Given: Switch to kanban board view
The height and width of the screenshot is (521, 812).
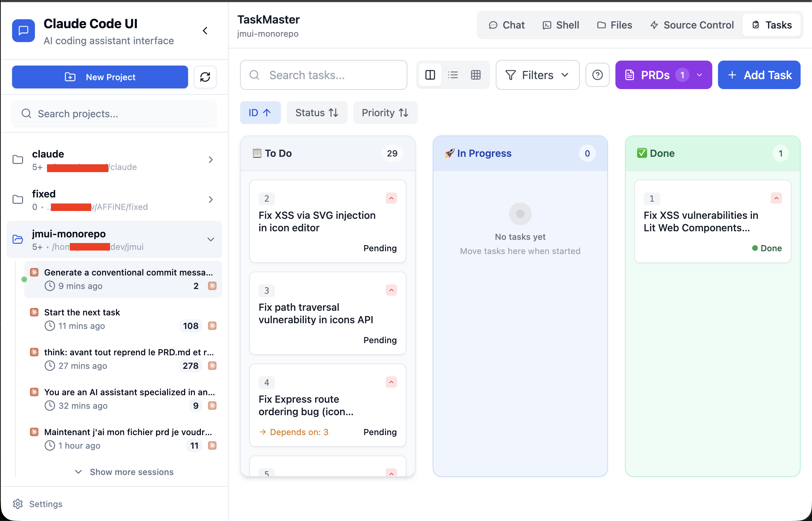Looking at the screenshot, I should click(430, 75).
